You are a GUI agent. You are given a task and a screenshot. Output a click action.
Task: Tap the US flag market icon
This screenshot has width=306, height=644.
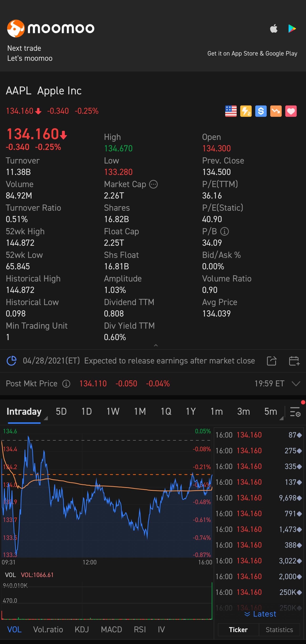231,111
